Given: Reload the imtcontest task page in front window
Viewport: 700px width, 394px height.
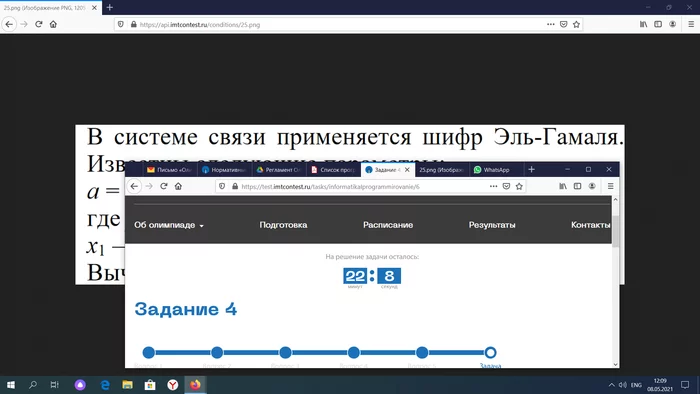Looking at the screenshot, I should point(163,187).
